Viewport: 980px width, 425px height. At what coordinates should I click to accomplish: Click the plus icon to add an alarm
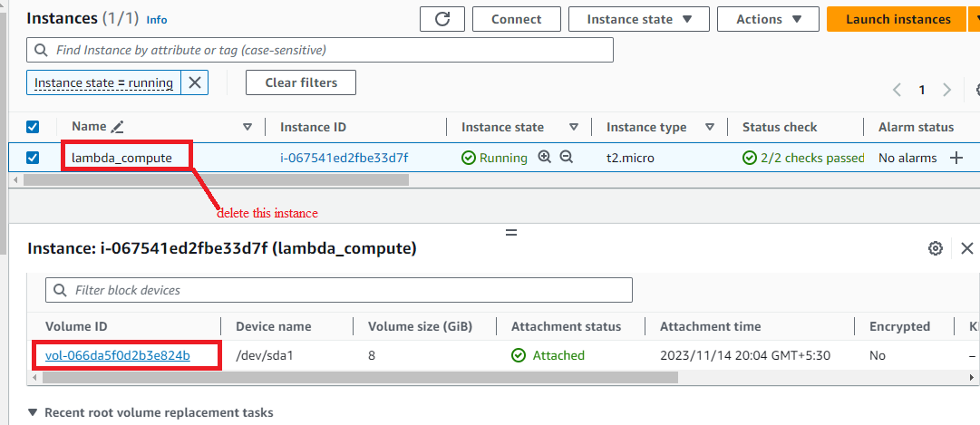pos(956,158)
